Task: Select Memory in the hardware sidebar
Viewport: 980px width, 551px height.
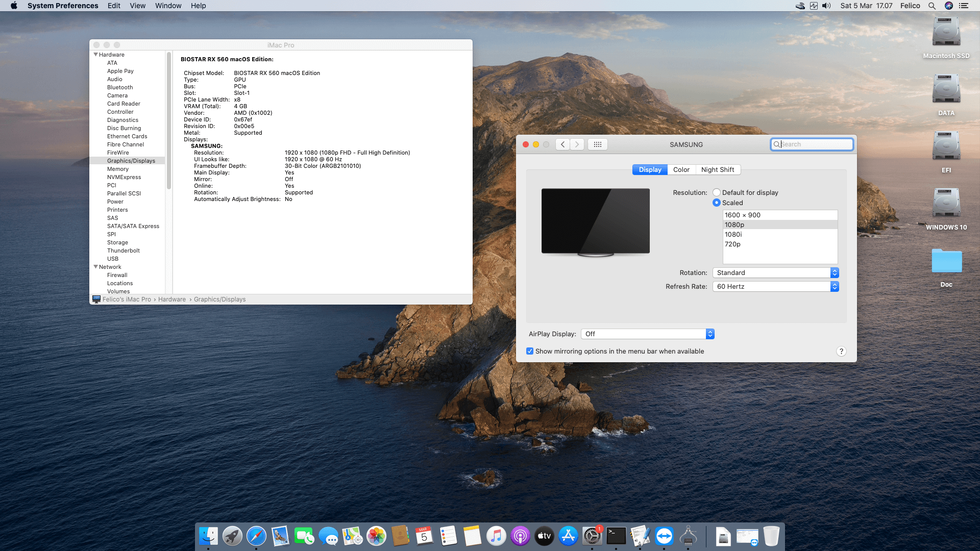Action: pyautogui.click(x=118, y=169)
